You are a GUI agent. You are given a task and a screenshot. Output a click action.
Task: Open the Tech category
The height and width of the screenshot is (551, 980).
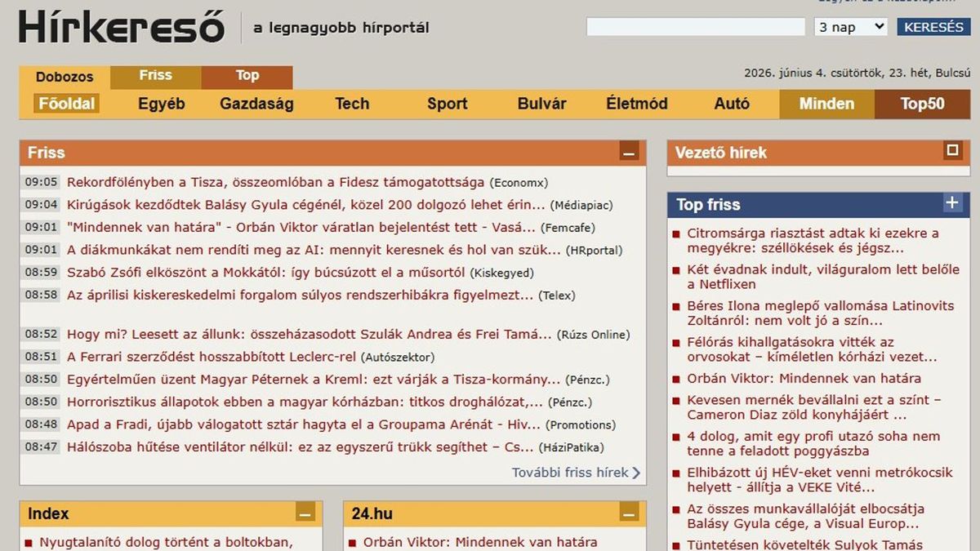(x=352, y=104)
